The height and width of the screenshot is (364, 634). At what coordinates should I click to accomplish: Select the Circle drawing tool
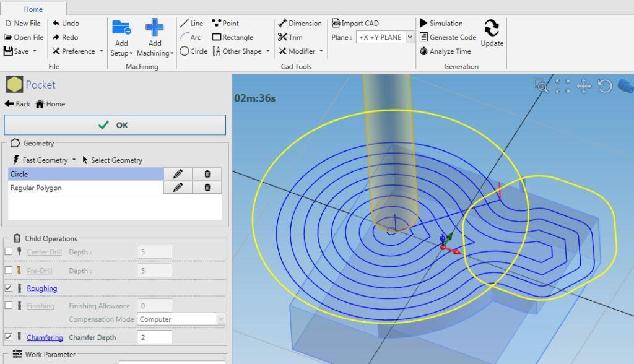point(193,51)
